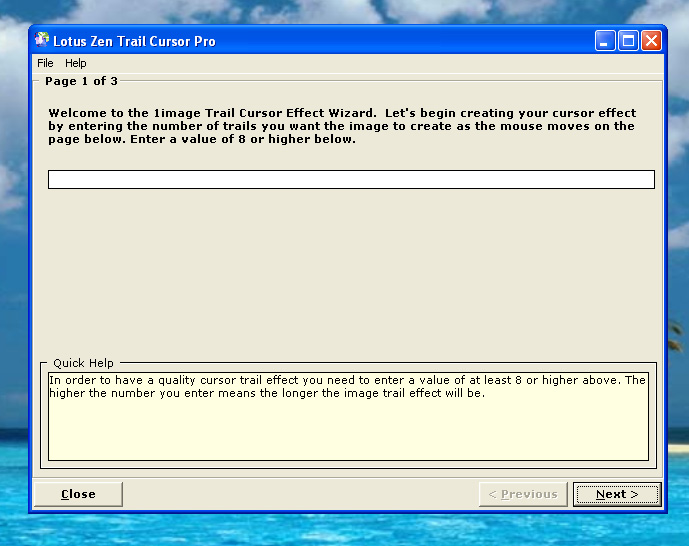Screen dimensions: 689x546
Task: Click the number of trails input field
Action: click(x=351, y=179)
